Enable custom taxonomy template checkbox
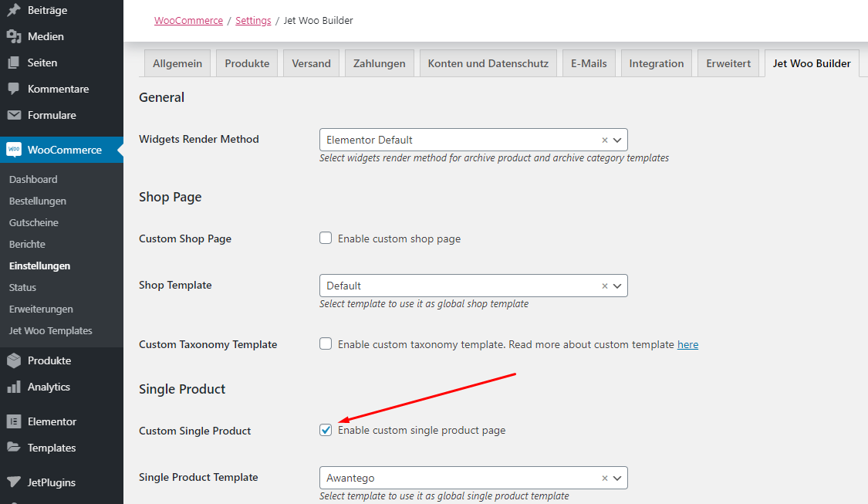 (325, 344)
